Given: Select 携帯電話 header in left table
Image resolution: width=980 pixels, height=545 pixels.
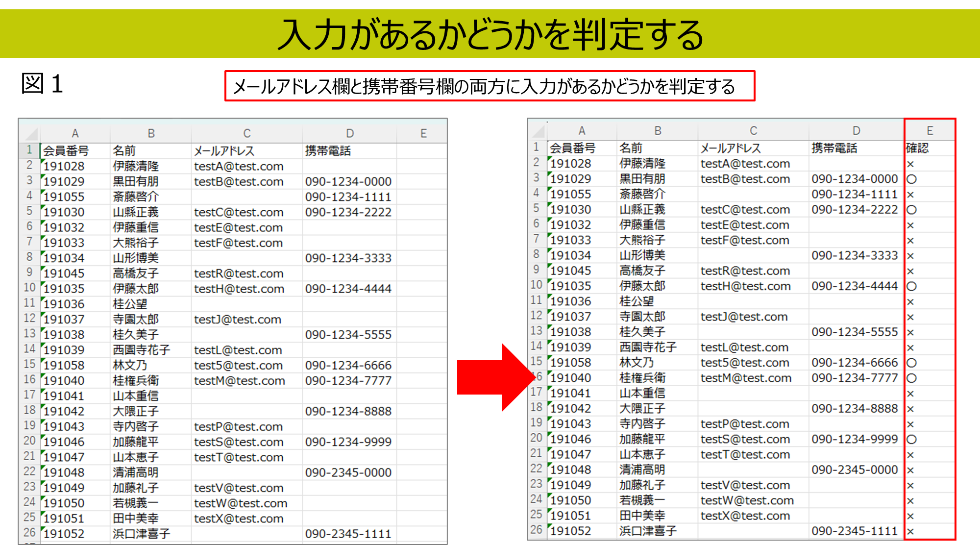Looking at the screenshot, I should pyautogui.click(x=328, y=151).
